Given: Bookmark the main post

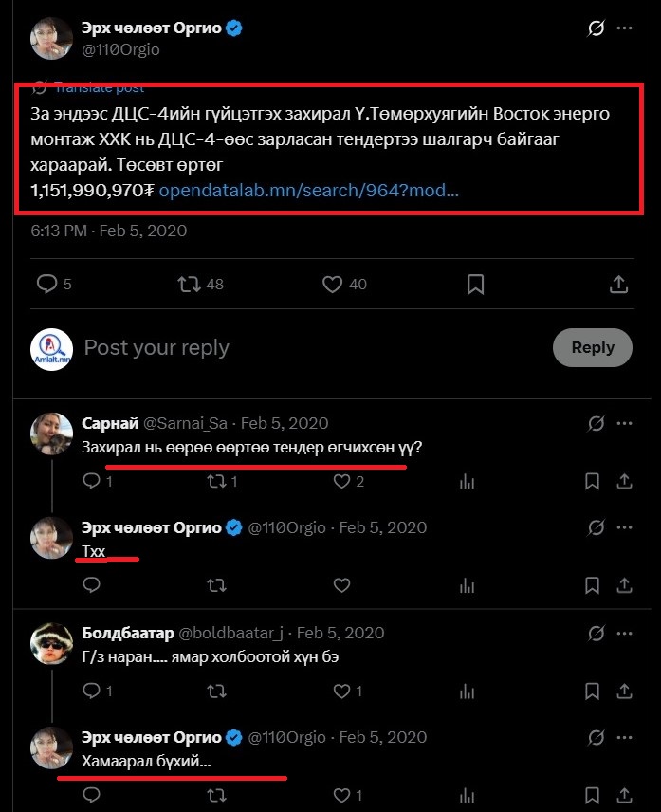Looking at the screenshot, I should click(476, 284).
